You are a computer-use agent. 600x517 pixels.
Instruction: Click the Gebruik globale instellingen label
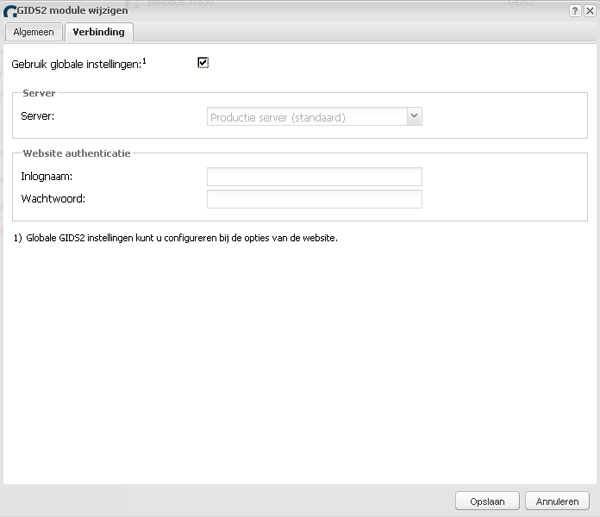pos(79,64)
